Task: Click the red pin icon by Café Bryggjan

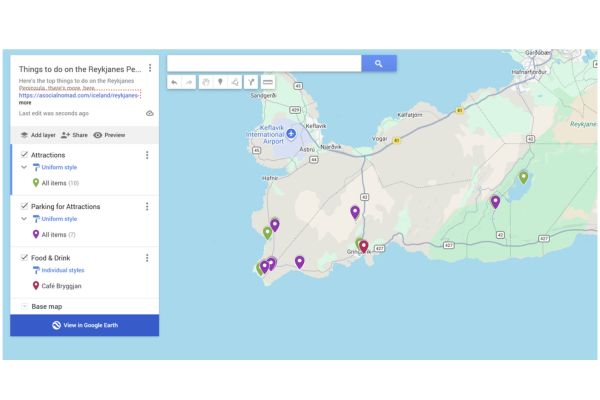Action: click(x=36, y=286)
